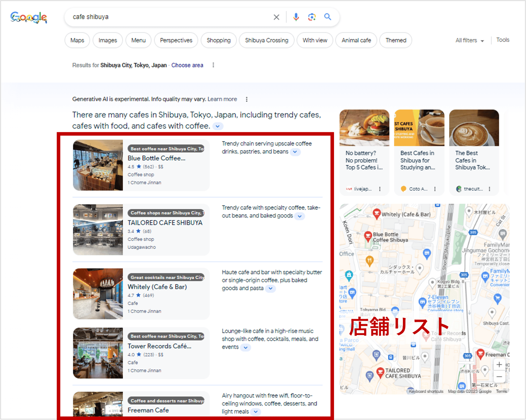The width and height of the screenshot is (526, 420).
Task: Start voice search with the microphone icon
Action: pos(296,17)
